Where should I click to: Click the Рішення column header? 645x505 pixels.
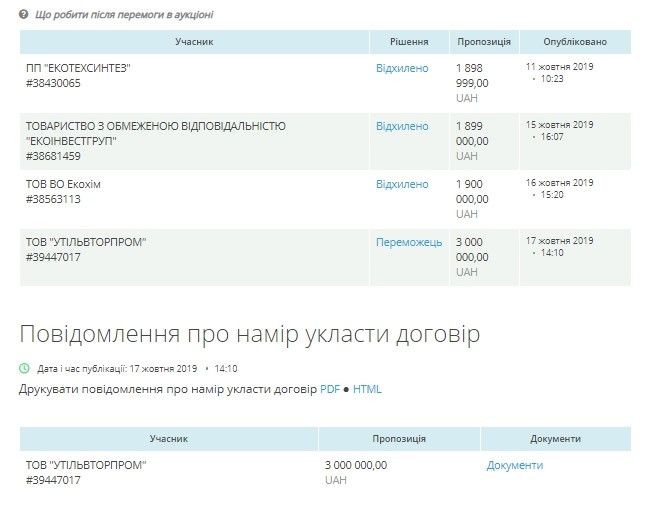point(409,42)
